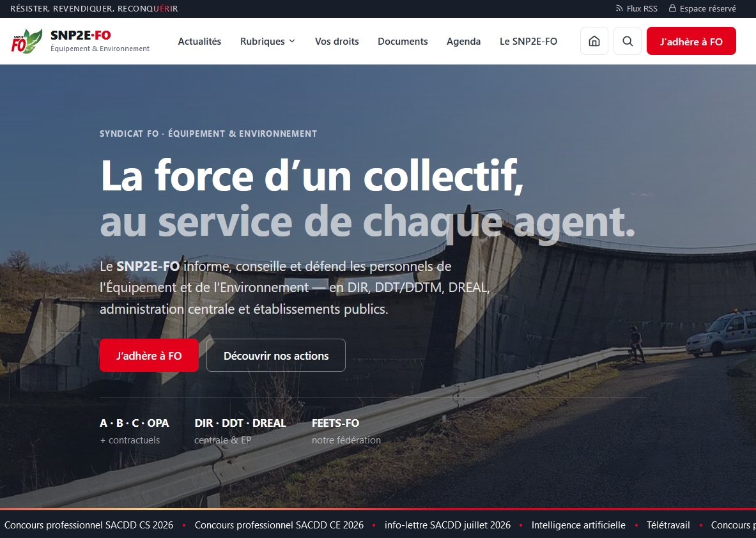Open ticker Télétravail item
Screen dimensions: 756x538
tap(668, 525)
